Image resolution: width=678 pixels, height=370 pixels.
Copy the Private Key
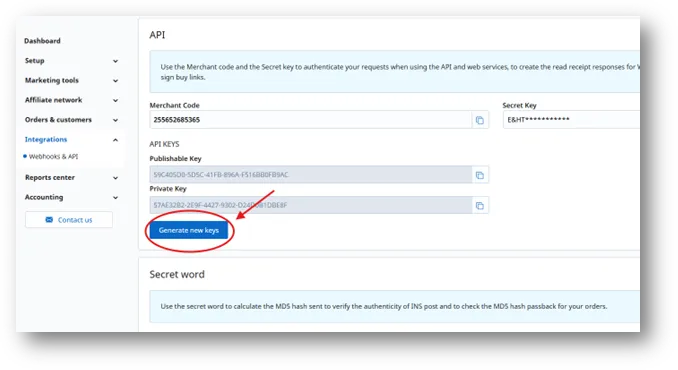(480, 205)
